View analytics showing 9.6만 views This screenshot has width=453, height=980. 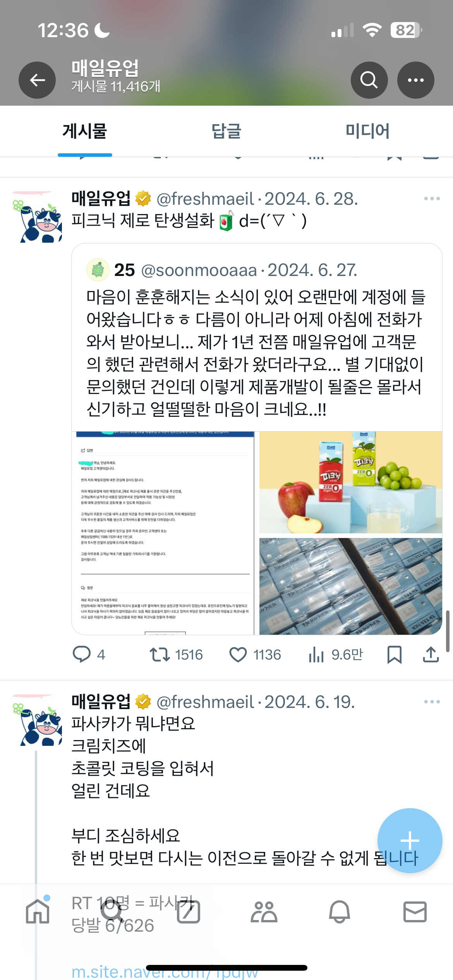(x=336, y=654)
